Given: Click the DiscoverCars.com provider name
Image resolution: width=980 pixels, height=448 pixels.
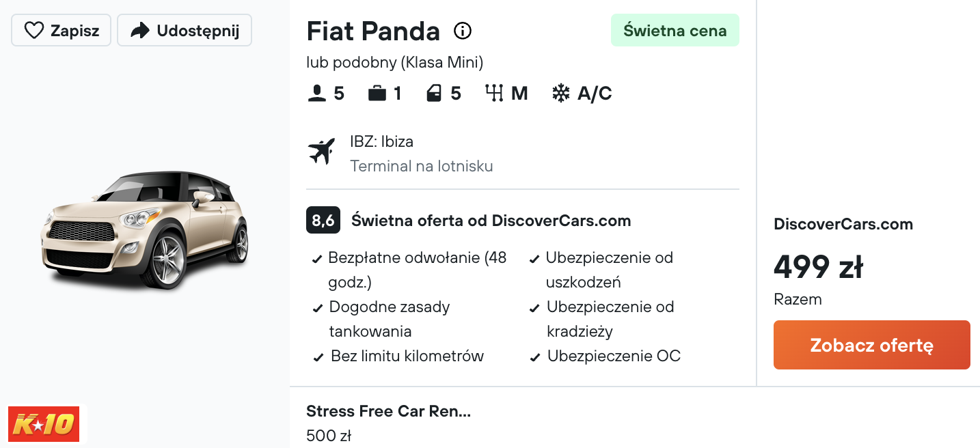Looking at the screenshot, I should point(843,224).
